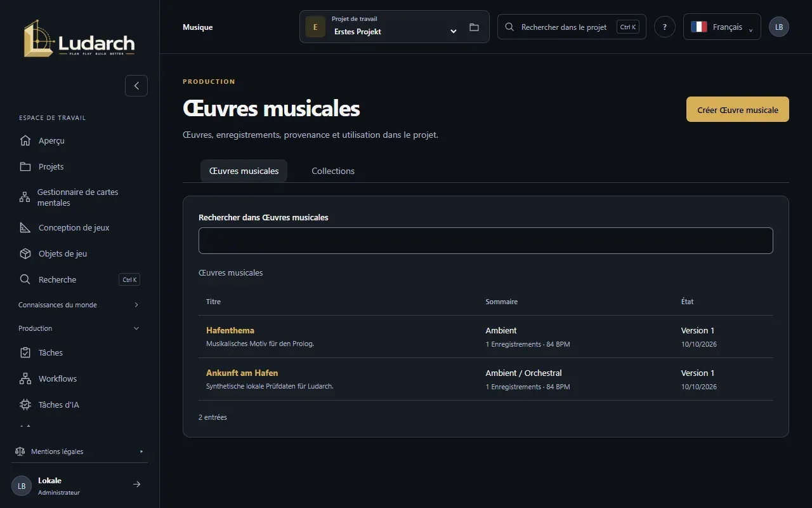
Task: Click the Objets de jeu cube icon
Action: (25, 253)
